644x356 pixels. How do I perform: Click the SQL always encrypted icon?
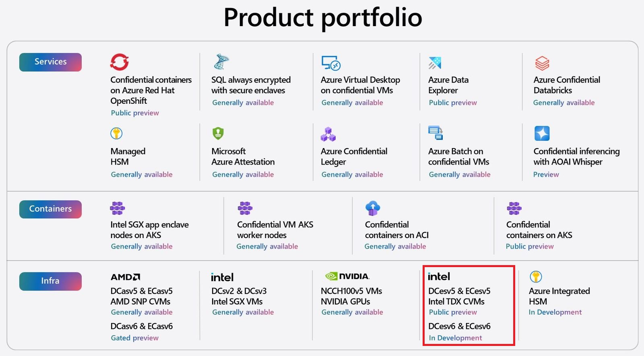click(x=221, y=62)
